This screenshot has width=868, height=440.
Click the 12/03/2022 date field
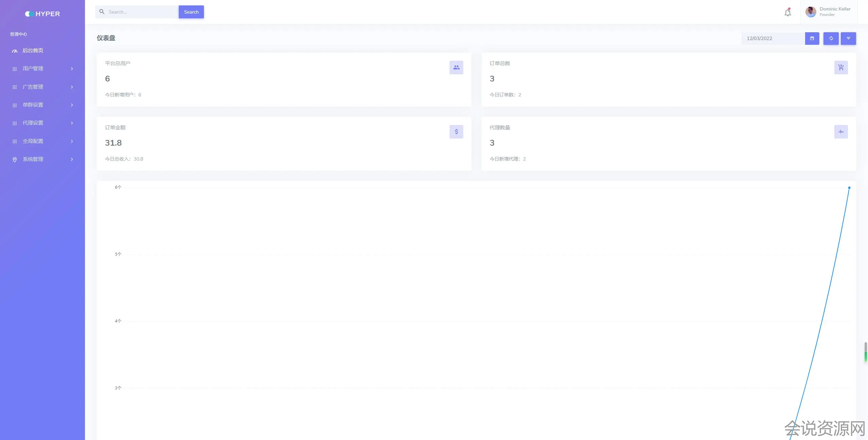(x=773, y=38)
